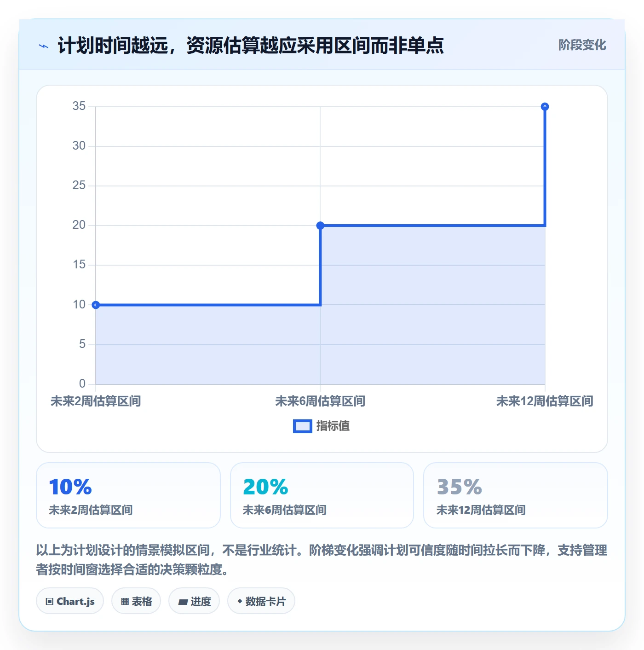644x650 pixels.
Task: Click the y-axis value 5
Action: (x=82, y=344)
